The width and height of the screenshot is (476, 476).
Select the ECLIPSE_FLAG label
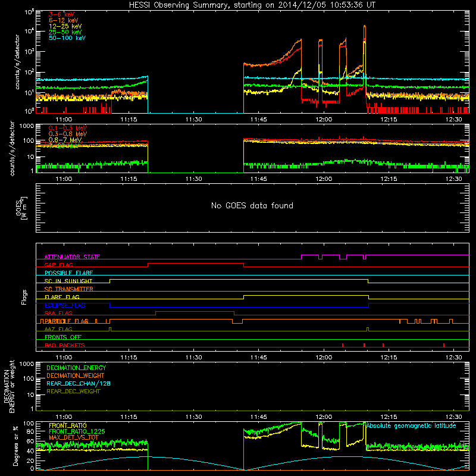65,305
